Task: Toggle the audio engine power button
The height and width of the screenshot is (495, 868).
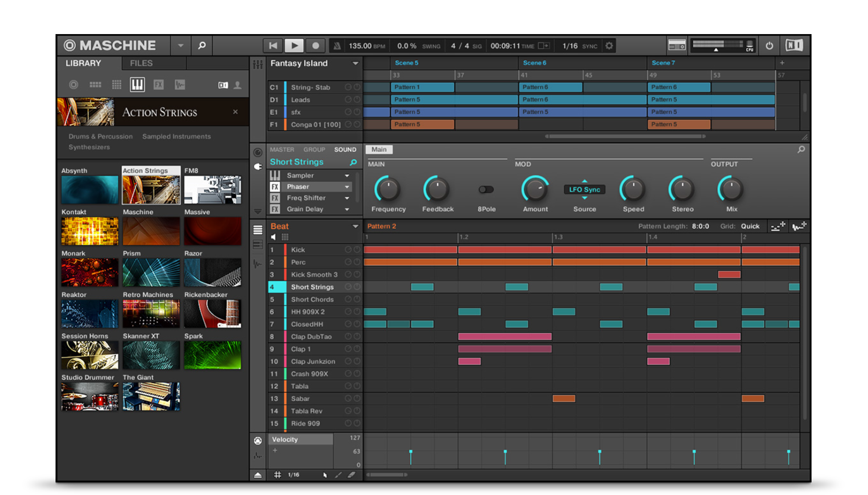Action: (x=769, y=45)
